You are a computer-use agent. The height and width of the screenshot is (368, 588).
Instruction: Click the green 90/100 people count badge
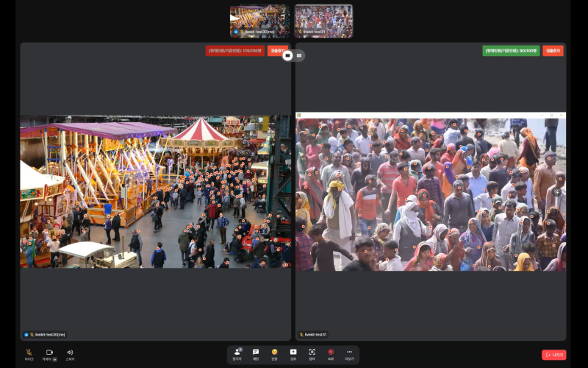[x=511, y=51]
